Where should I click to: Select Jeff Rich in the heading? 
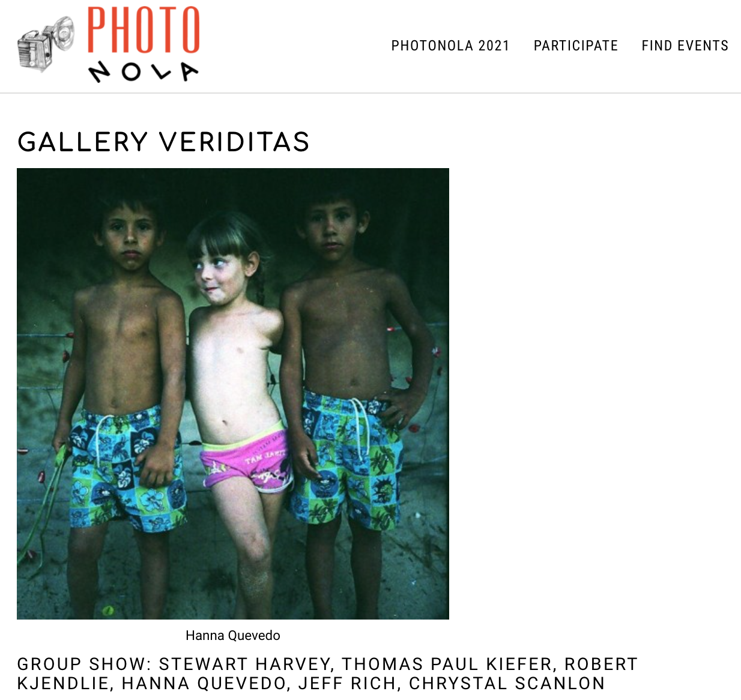pyautogui.click(x=349, y=683)
